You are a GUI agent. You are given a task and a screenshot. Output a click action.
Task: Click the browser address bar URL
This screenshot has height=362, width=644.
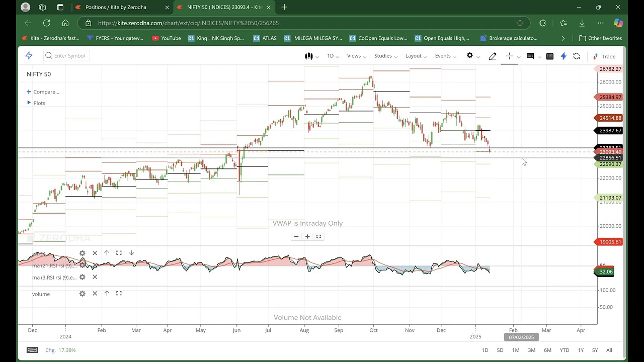188,23
